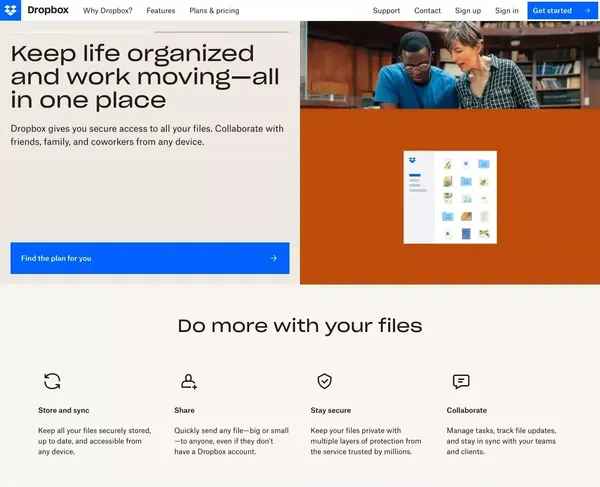
Task: Click the Stay secure heading
Action: pos(331,410)
